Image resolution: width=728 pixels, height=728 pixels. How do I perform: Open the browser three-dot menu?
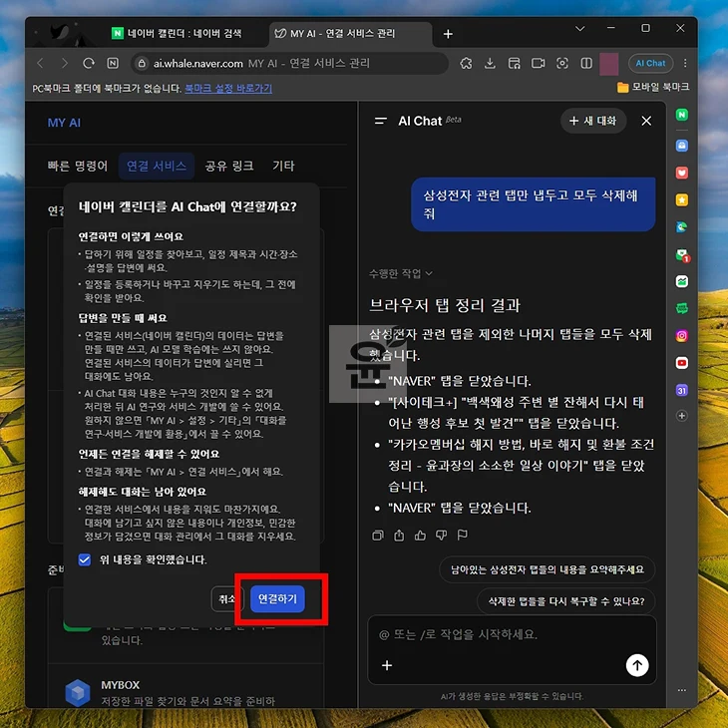pos(685,63)
